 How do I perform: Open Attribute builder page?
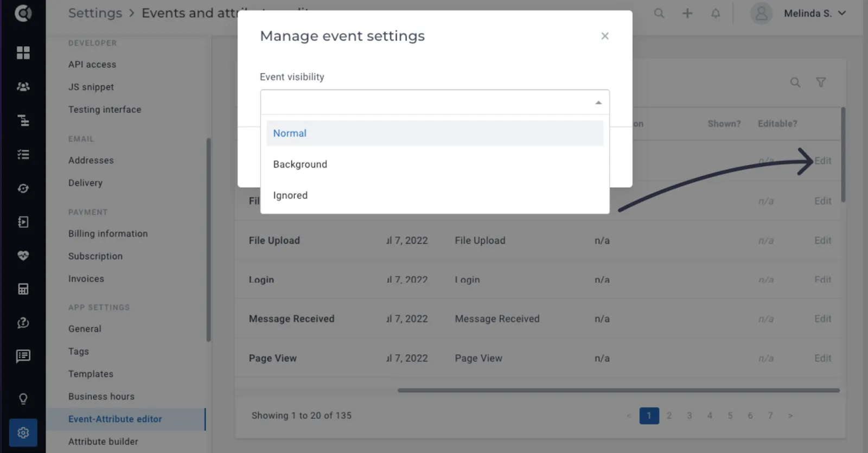coord(103,442)
